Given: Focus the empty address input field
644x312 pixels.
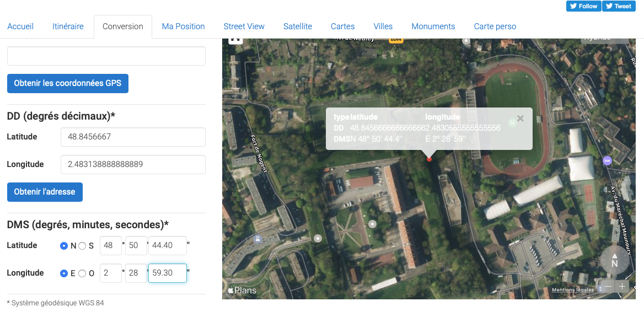Looking at the screenshot, I should point(106,56).
